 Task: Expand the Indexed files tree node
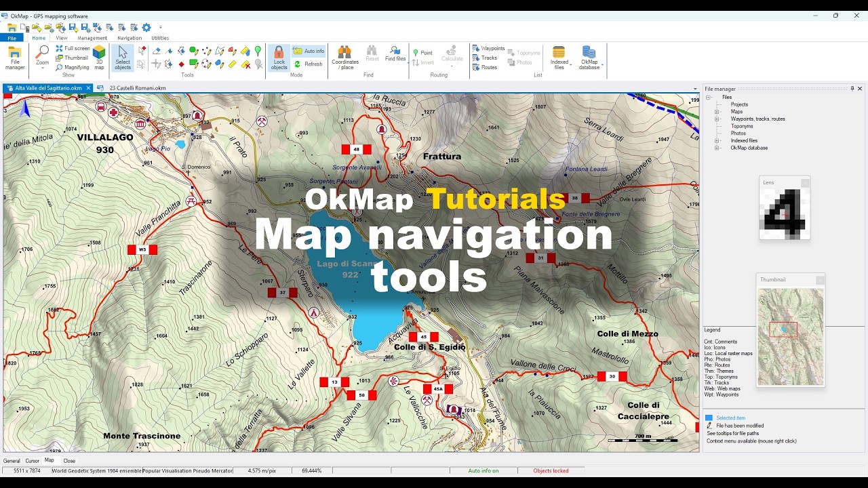(x=717, y=141)
